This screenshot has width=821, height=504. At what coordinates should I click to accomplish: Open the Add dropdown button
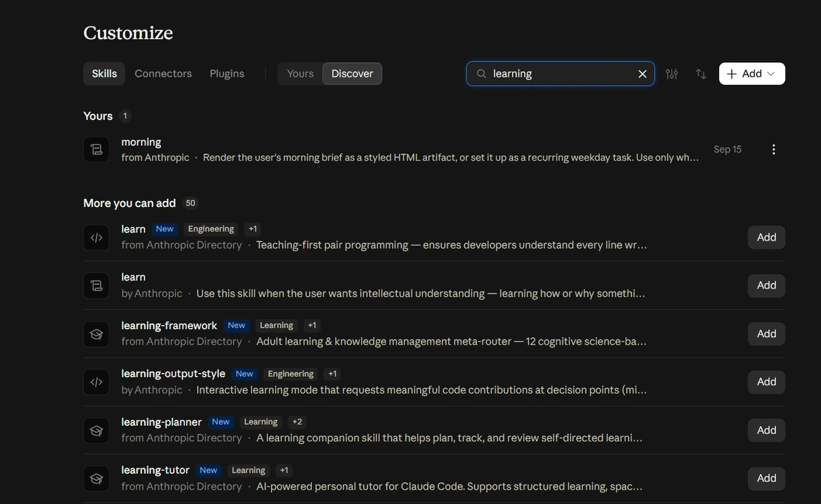click(752, 74)
